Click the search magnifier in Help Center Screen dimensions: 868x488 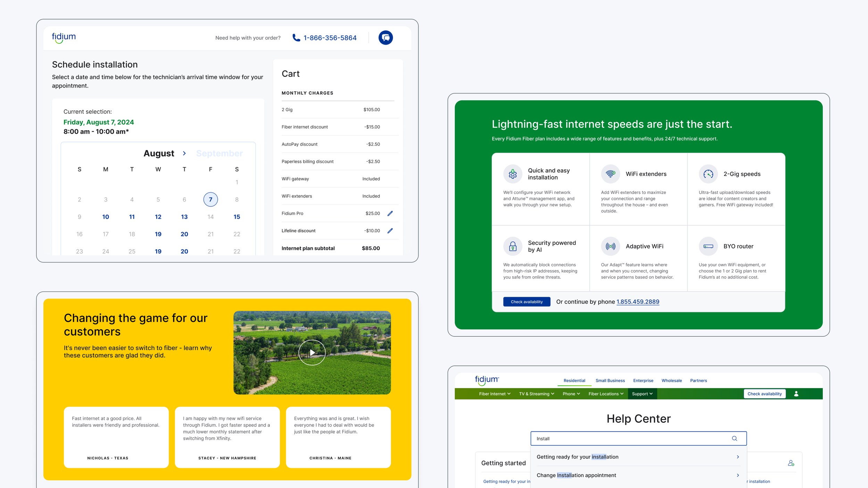click(x=734, y=438)
